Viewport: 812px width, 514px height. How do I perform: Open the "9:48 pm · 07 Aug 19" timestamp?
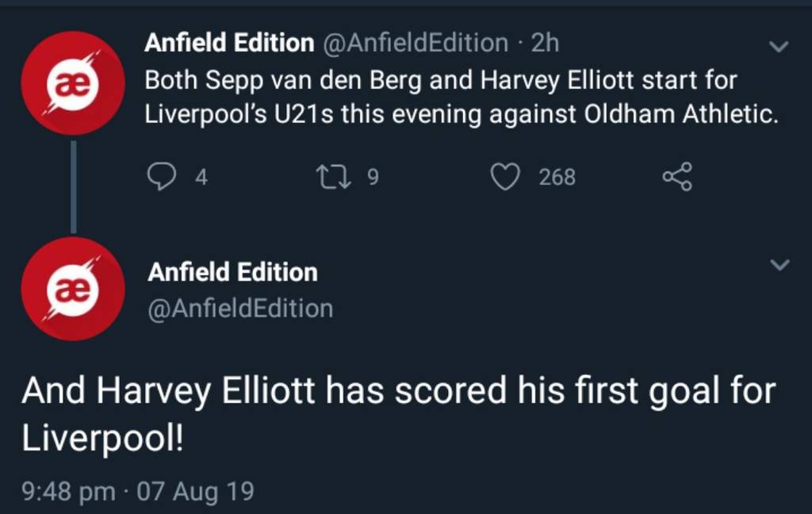138,491
